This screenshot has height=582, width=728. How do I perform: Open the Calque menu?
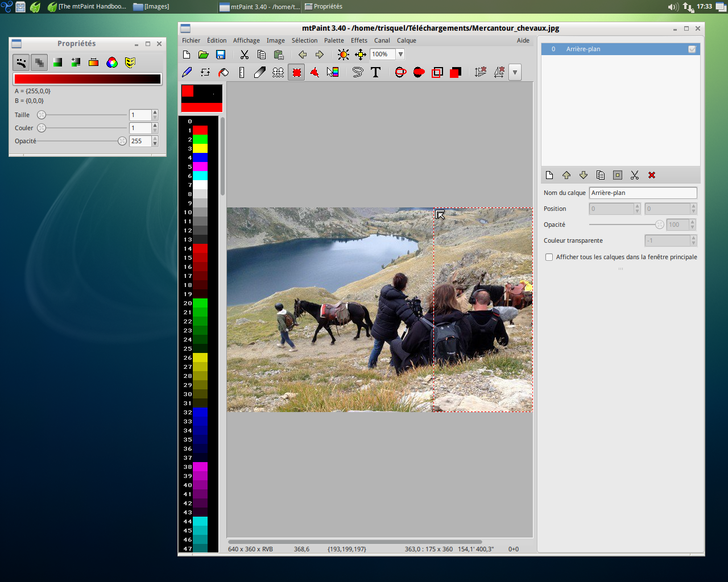click(407, 40)
